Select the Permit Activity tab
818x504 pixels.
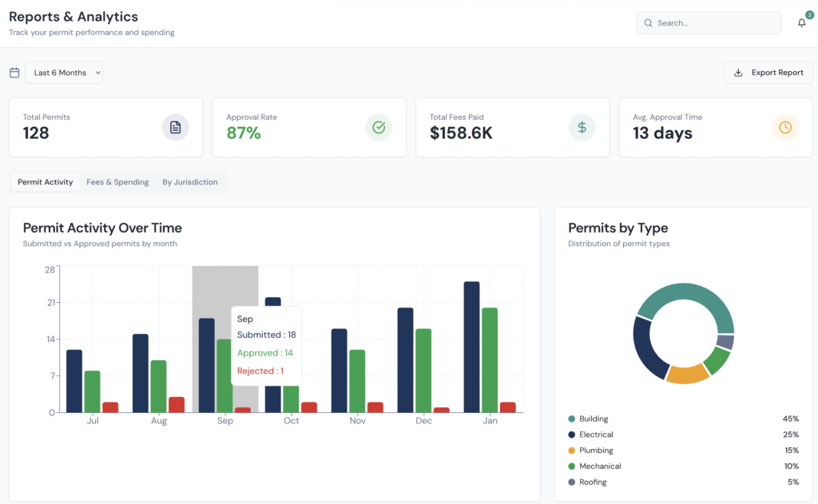point(46,182)
